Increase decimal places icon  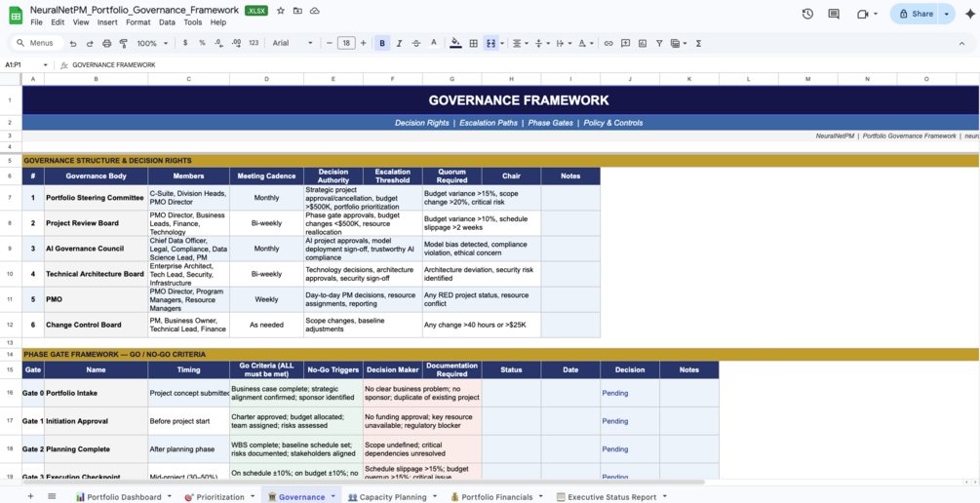(236, 44)
